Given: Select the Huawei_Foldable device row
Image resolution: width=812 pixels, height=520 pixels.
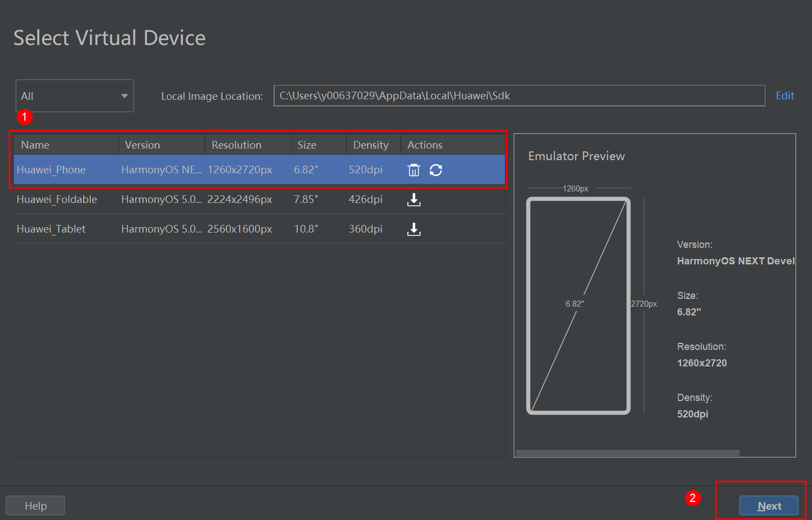Looking at the screenshot, I should [x=259, y=199].
